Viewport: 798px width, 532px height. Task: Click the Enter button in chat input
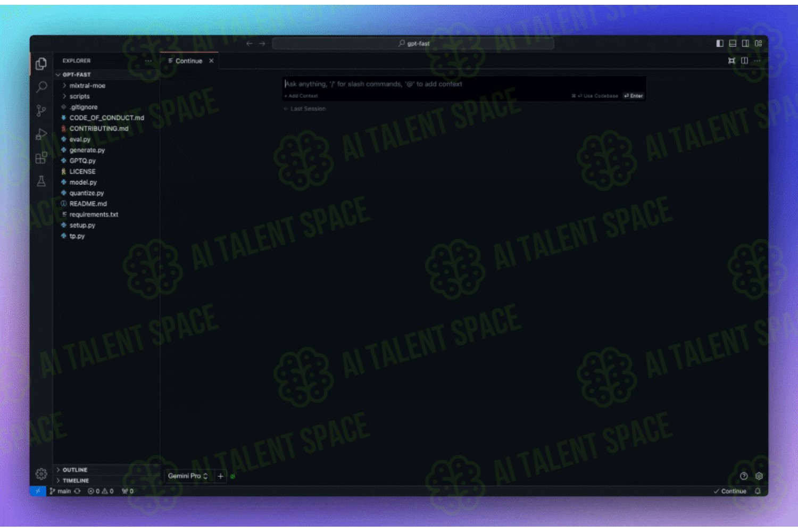point(633,96)
